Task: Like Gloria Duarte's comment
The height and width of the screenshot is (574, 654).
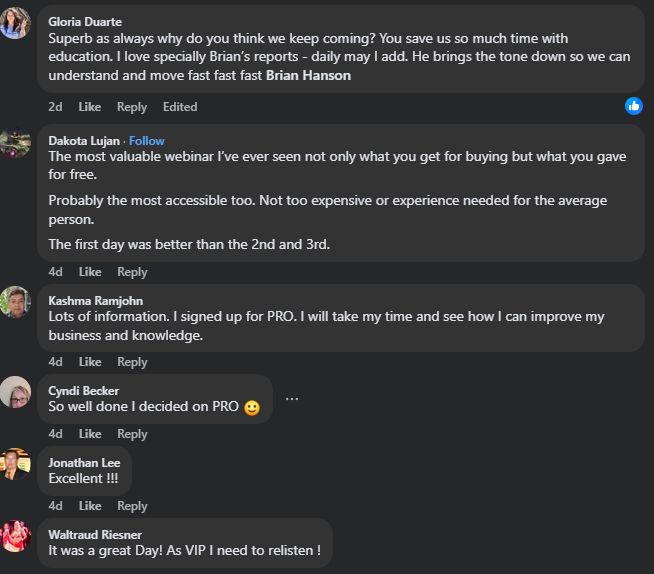Action: tap(90, 107)
